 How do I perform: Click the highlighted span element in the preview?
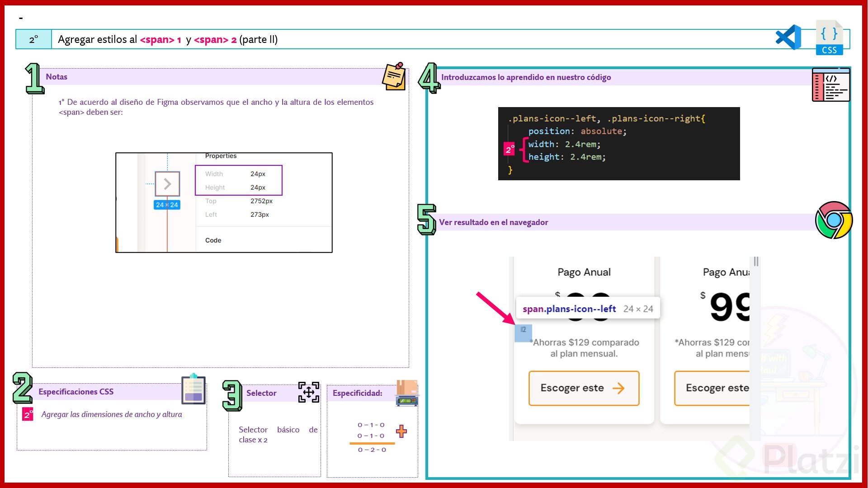(x=523, y=332)
